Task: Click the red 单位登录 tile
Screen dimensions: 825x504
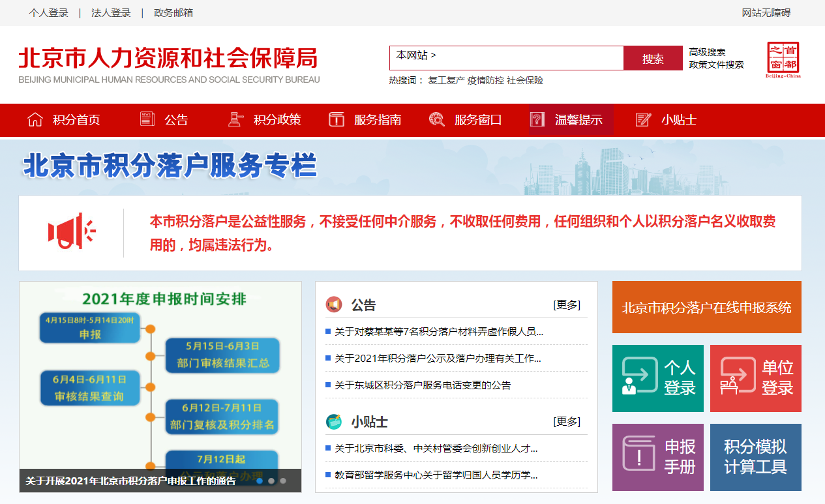Action: [756, 378]
